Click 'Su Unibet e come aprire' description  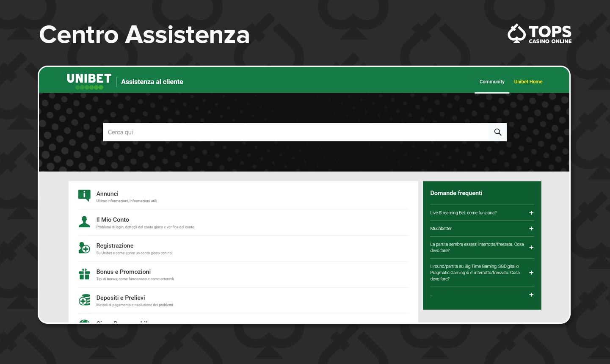(134, 253)
